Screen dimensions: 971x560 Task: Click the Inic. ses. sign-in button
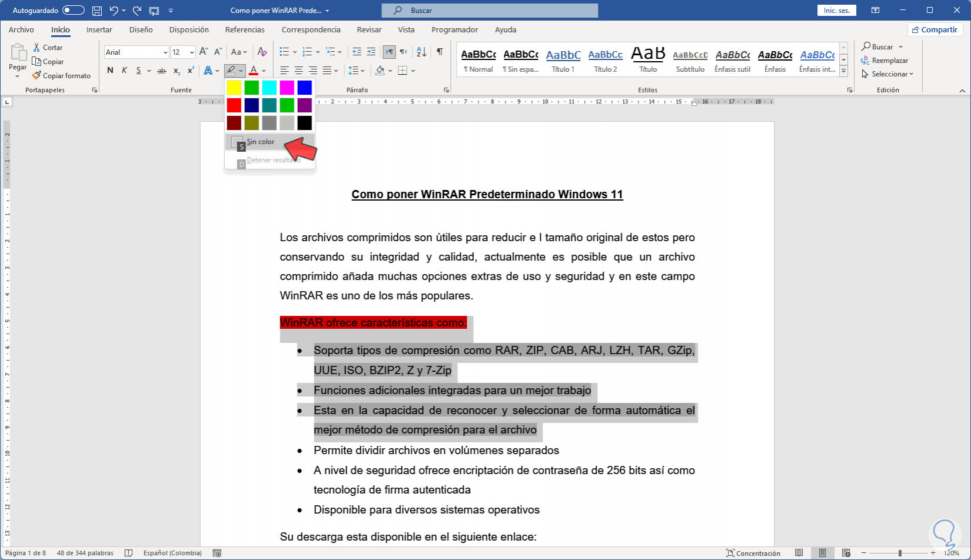(836, 11)
